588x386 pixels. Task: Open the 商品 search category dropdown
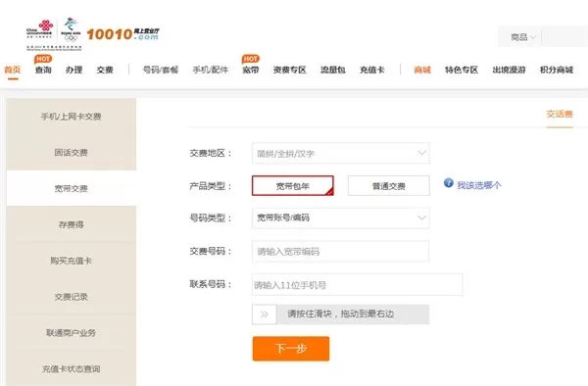coord(522,37)
